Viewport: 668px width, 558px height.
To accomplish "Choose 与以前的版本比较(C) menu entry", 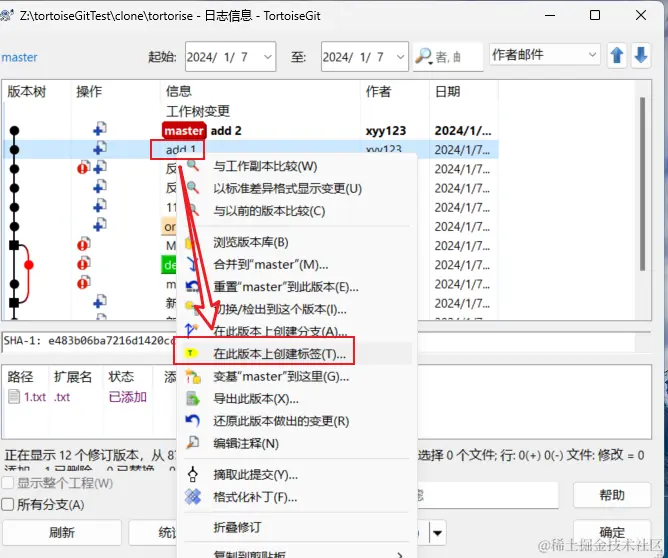I will [x=297, y=210].
